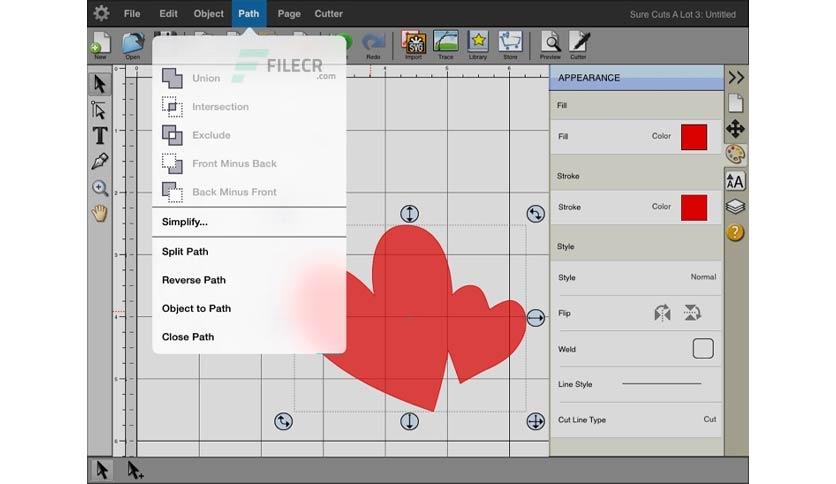Activate the Zoom magnifier tool

tap(100, 188)
